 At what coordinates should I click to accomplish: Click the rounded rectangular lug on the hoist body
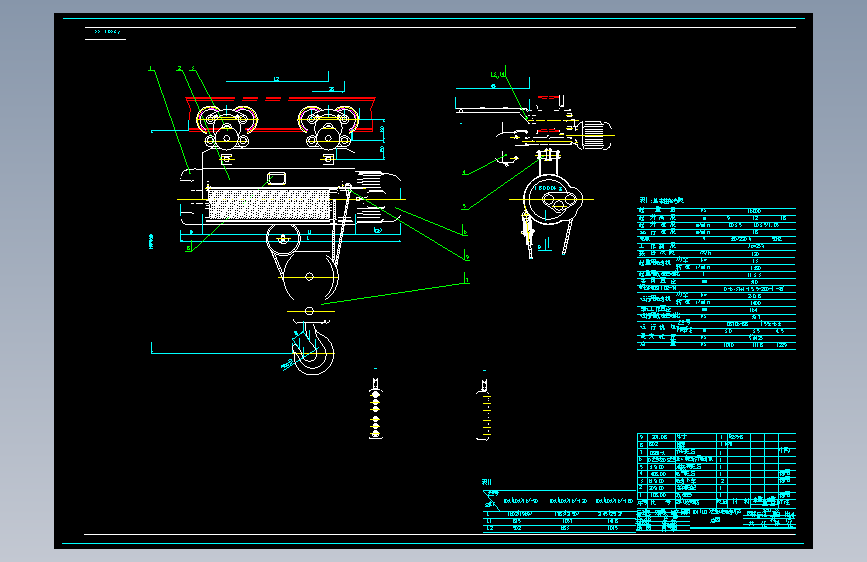276,178
